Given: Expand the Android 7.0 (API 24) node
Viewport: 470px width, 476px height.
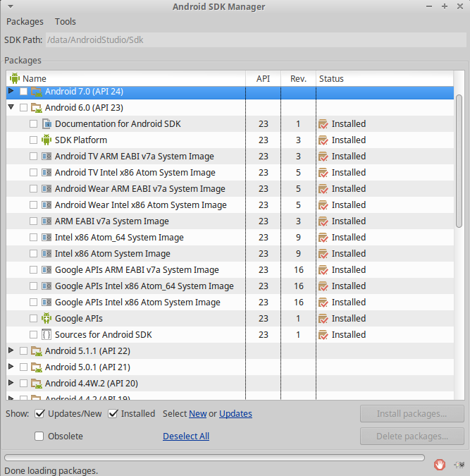Looking at the screenshot, I should pos(11,90).
